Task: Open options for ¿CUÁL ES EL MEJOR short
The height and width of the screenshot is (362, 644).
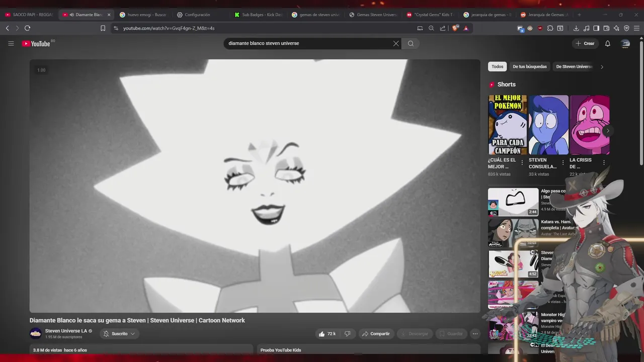Action: (x=522, y=162)
